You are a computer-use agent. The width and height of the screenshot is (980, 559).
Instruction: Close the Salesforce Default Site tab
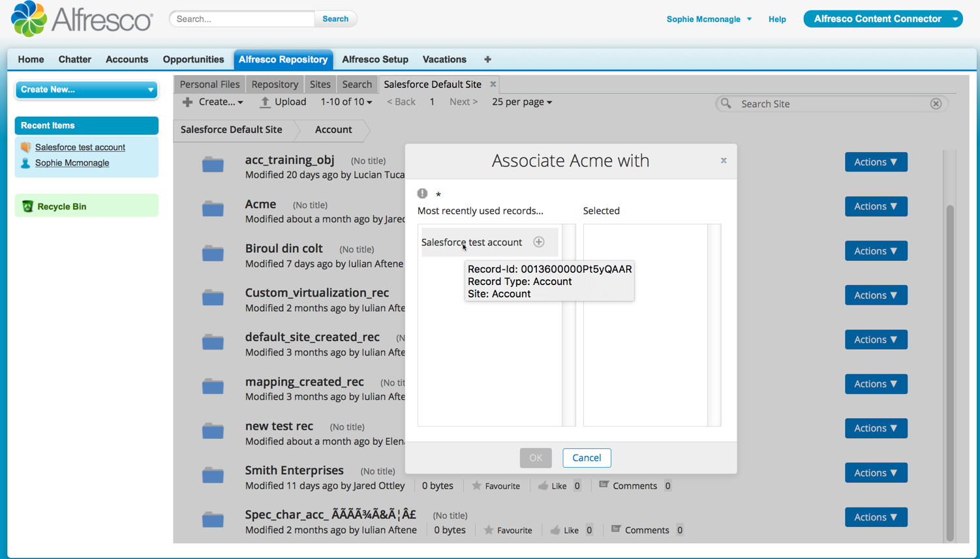pos(493,84)
